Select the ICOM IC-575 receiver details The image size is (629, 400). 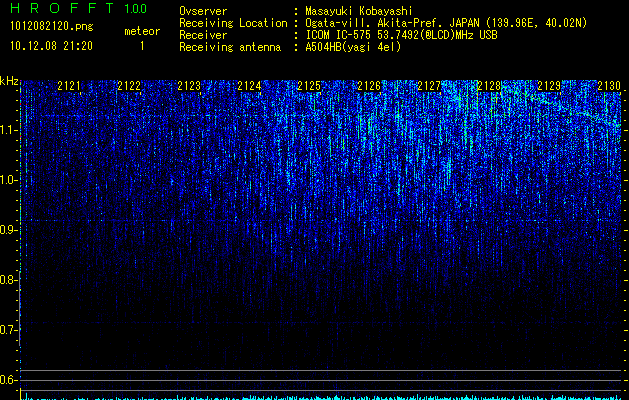(401, 35)
